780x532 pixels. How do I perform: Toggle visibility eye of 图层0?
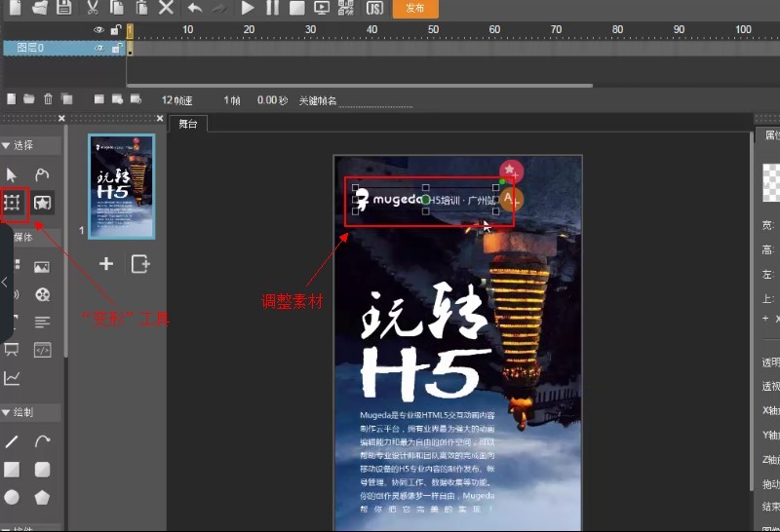[x=99, y=47]
